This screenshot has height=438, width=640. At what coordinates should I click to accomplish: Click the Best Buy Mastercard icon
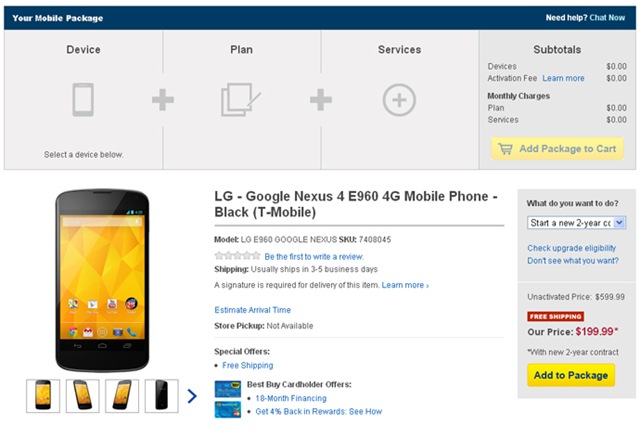click(228, 409)
